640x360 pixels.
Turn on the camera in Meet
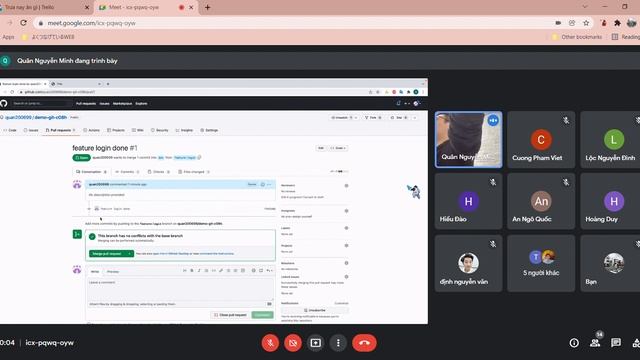click(293, 343)
